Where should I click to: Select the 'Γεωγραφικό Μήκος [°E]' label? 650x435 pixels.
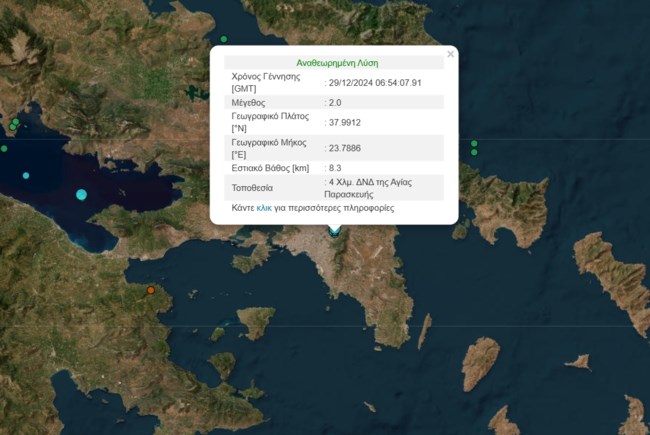coord(269,148)
